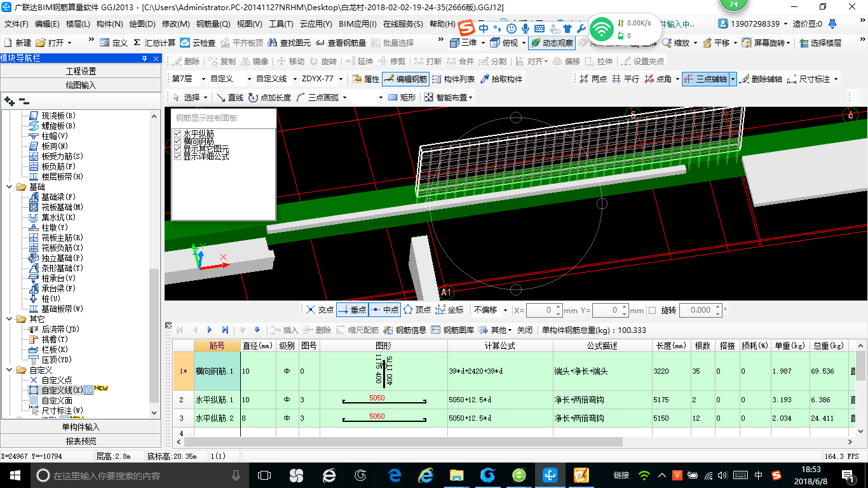Screen dimensions: 868x488
Task: Open 构件列表 component list
Action: click(452, 79)
